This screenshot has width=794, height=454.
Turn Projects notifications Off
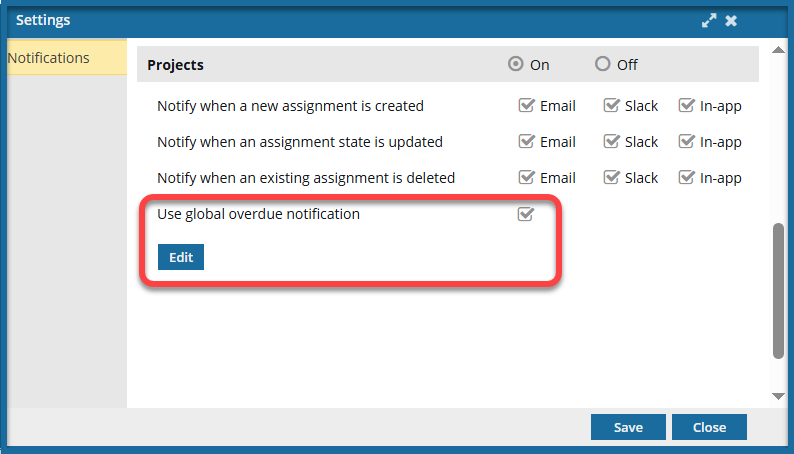coord(602,64)
